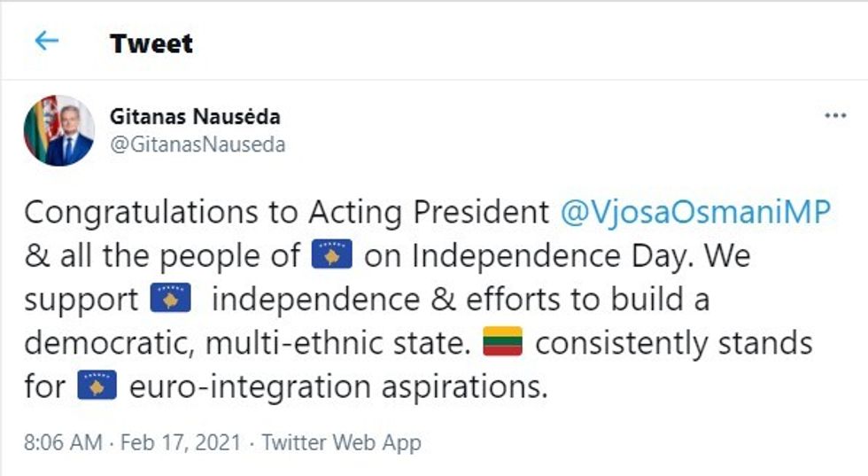Screen dimensions: 868x476
Task: Click the blue back arrow
Action: (46, 41)
